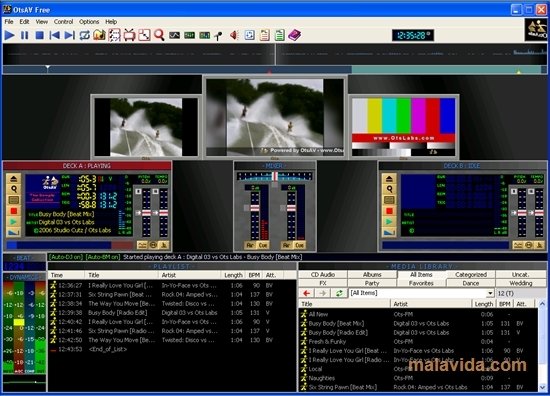This screenshot has height=396, width=550.
Task: Open the Options menu
Action: (89, 22)
